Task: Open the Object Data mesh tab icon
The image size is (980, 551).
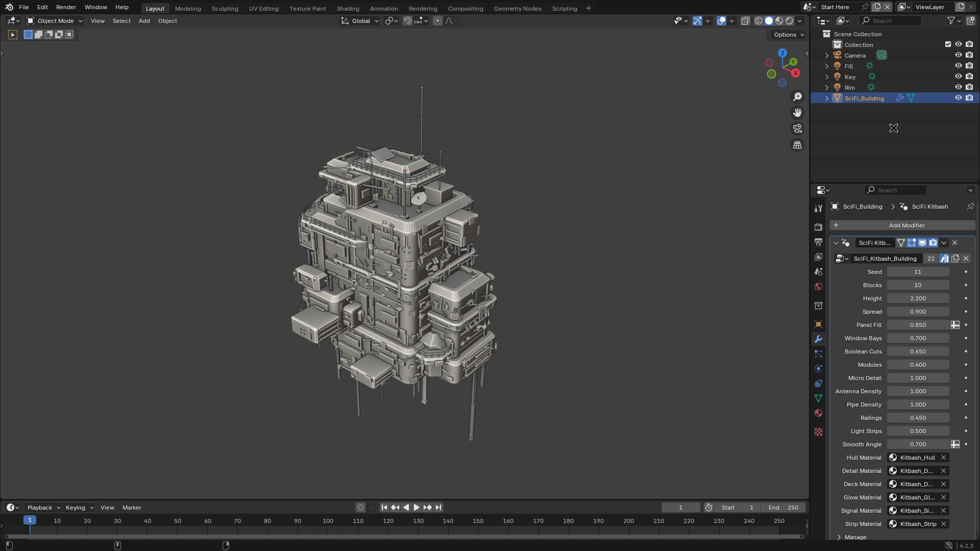Action: tap(818, 398)
